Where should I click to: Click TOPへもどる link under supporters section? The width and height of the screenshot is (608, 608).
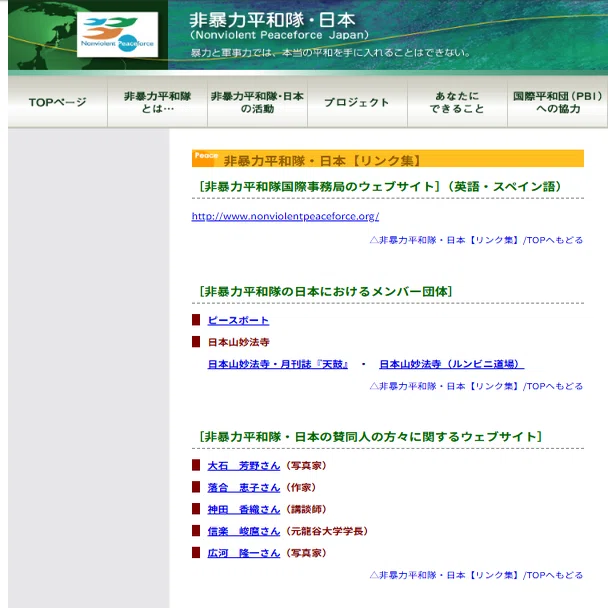coord(476,575)
